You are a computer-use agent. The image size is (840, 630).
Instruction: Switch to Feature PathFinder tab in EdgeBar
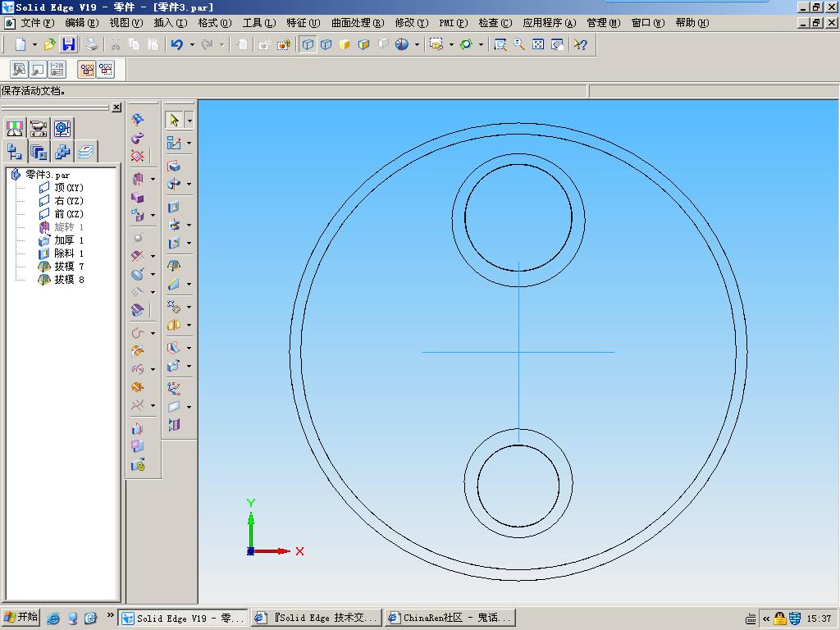coord(15,152)
